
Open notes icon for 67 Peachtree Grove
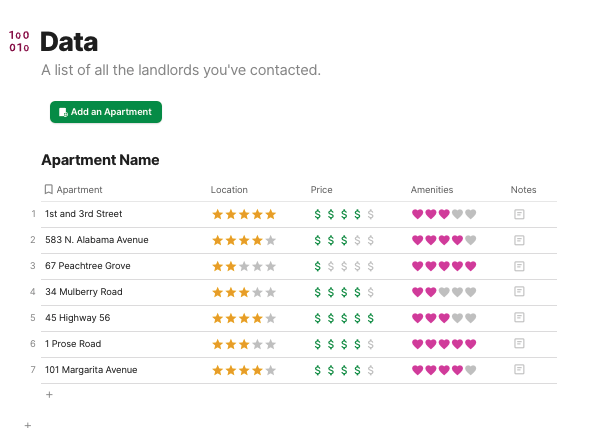519,266
